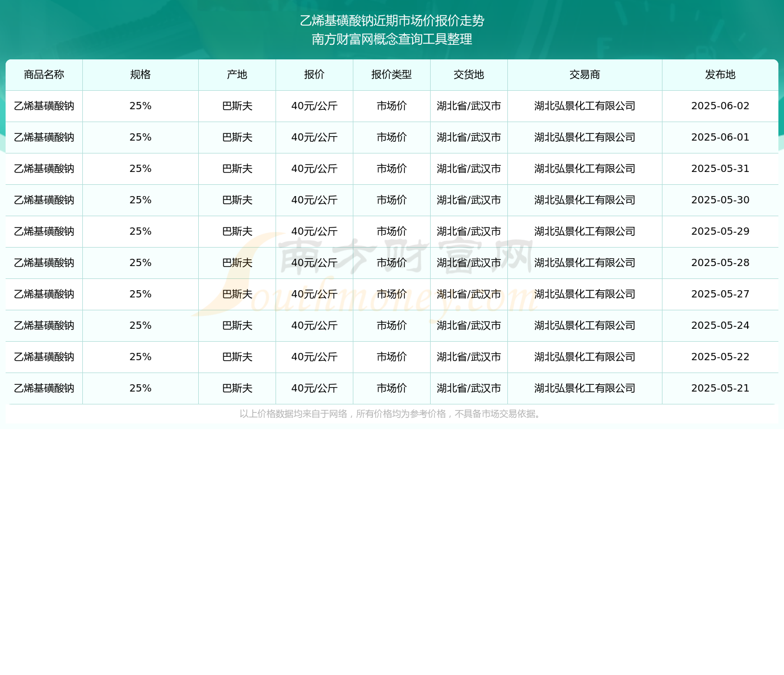This screenshot has width=784, height=675.
Task: Select the date cell 2025-05-31
Action: click(x=720, y=169)
